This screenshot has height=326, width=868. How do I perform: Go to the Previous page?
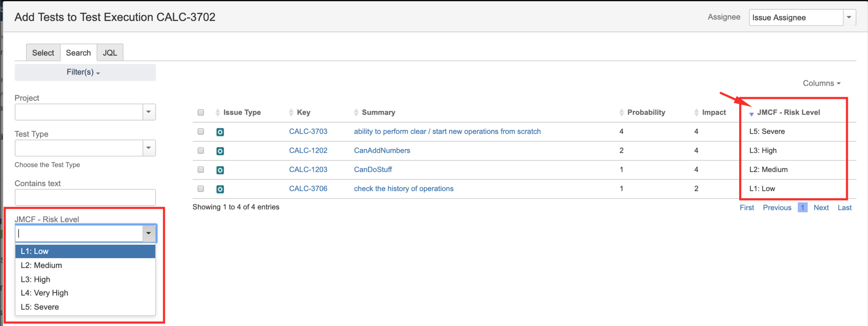(x=777, y=208)
